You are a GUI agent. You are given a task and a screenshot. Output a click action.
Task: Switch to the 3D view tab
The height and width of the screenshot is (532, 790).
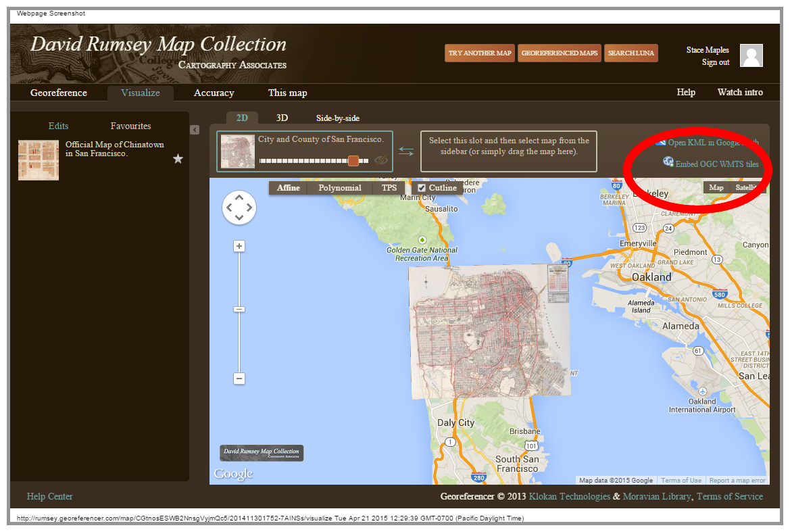click(x=282, y=118)
